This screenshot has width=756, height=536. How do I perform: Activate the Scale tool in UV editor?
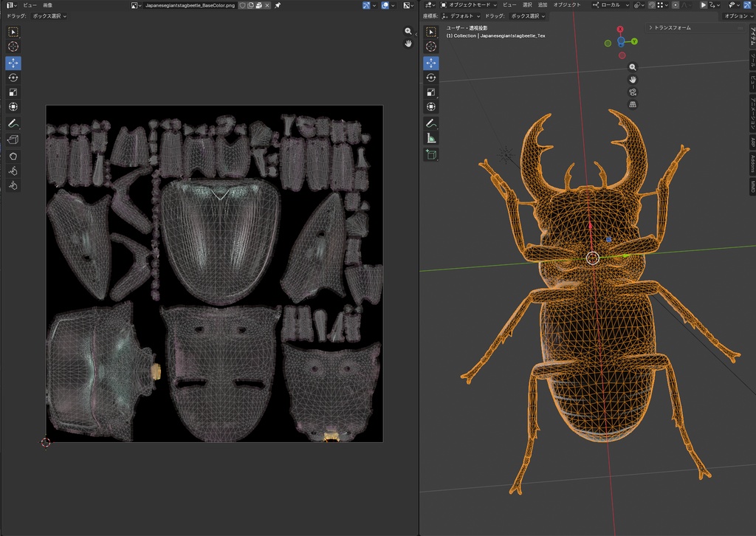pos(13,92)
